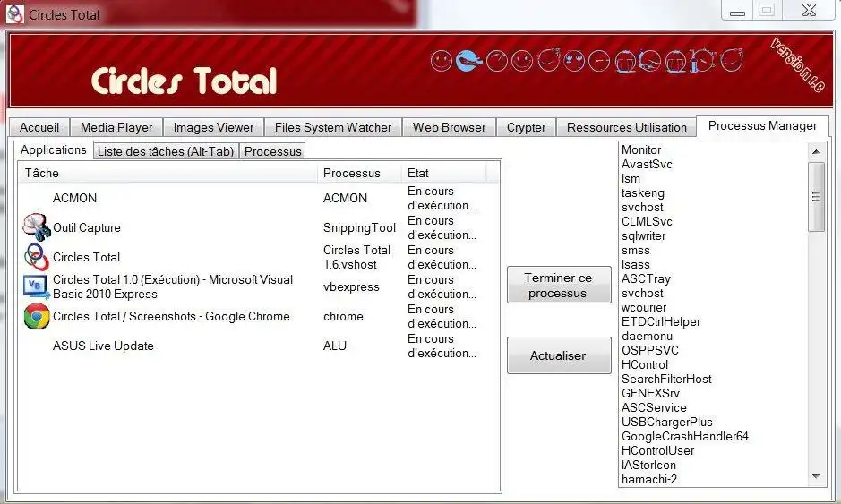Select the ACMON task name
Image resolution: width=841 pixels, height=504 pixels.
pyautogui.click(x=74, y=198)
